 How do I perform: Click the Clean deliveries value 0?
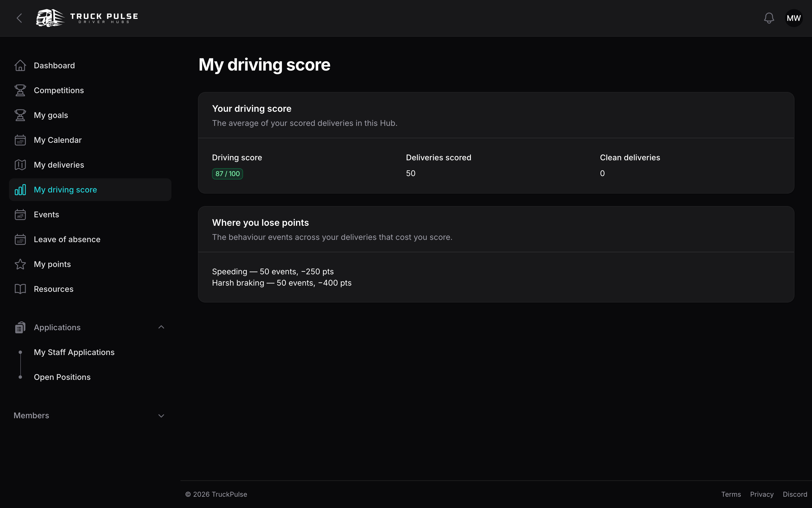tap(602, 173)
